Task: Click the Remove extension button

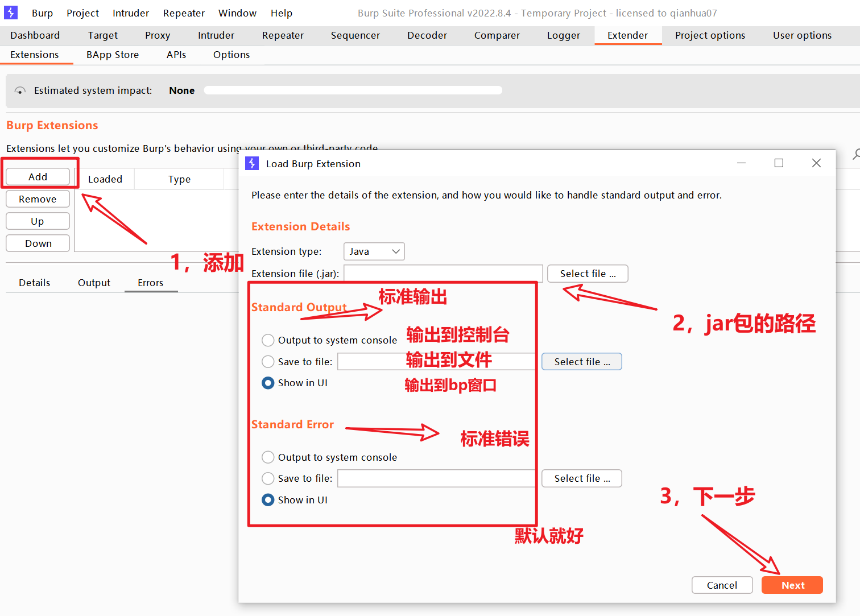Action: click(38, 199)
